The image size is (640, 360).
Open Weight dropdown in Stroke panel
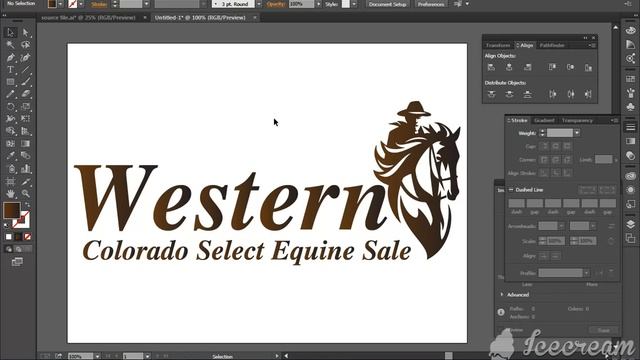point(577,133)
